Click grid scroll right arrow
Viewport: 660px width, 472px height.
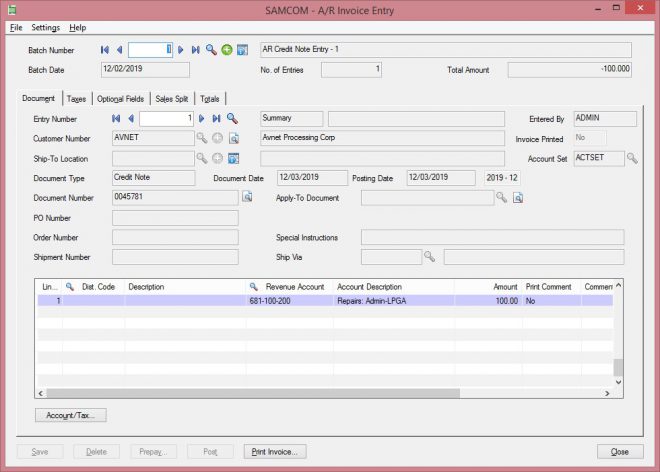[607, 393]
